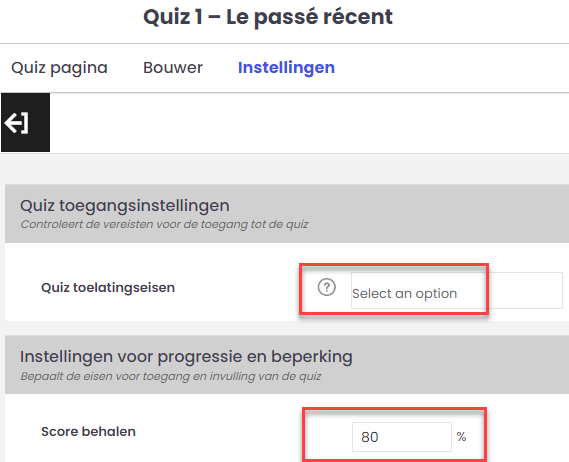Open the Bouwer tab
The image size is (569, 462).
pos(173,68)
